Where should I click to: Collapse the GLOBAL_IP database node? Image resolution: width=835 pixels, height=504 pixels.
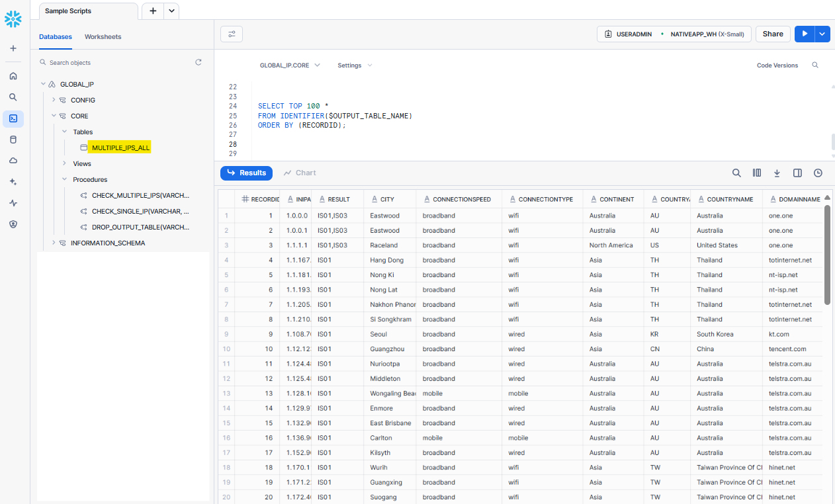(x=43, y=84)
